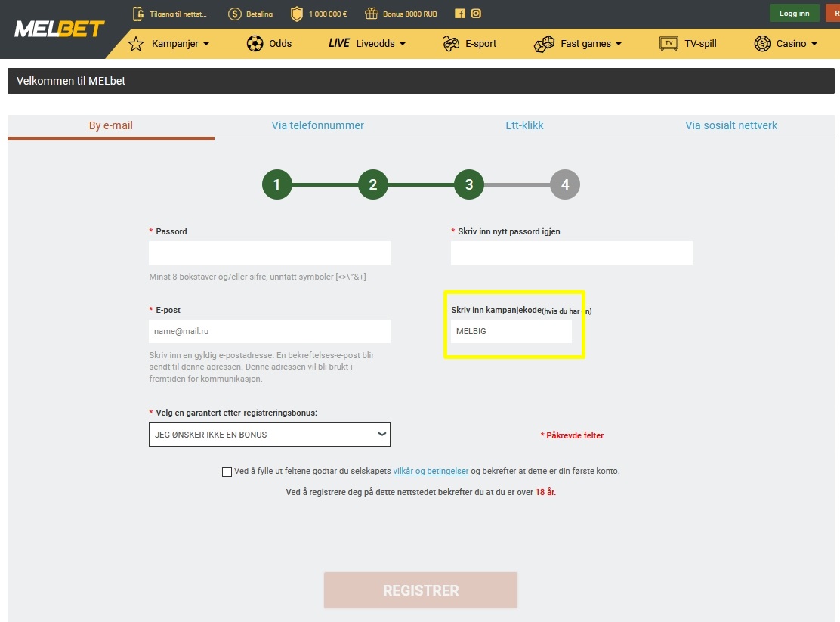Click the Bonus 8000 RUB link
The image size is (840, 622).
tap(410, 14)
